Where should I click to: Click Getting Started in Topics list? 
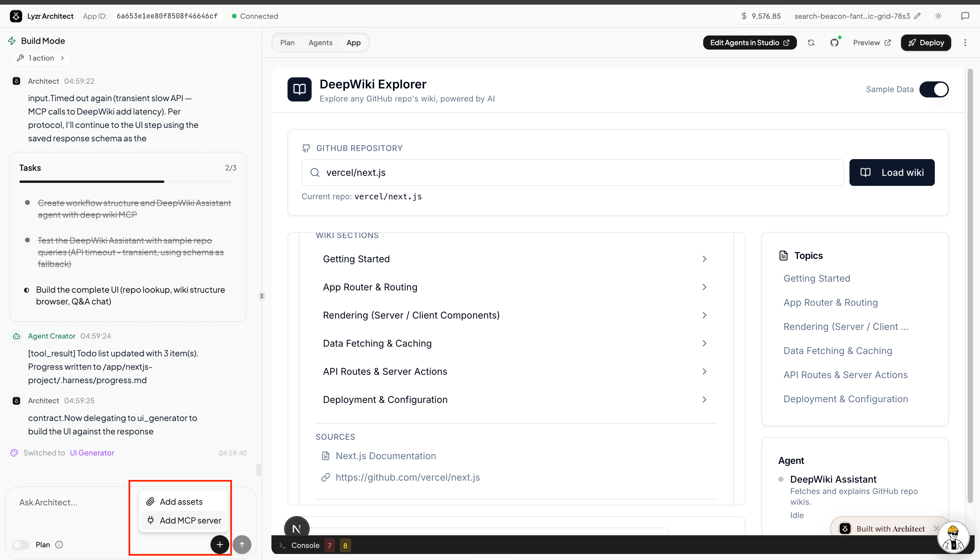pos(817,278)
